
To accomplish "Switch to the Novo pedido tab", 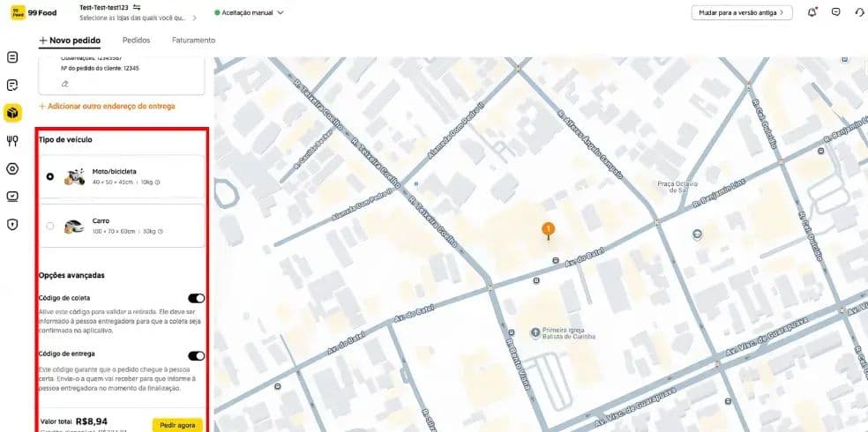I will pos(70,41).
